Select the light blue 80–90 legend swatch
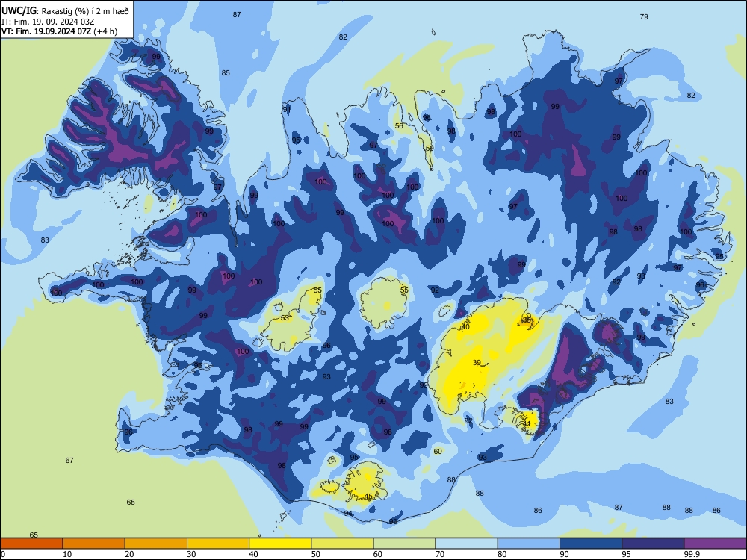747x560 pixels. pyautogui.click(x=529, y=544)
